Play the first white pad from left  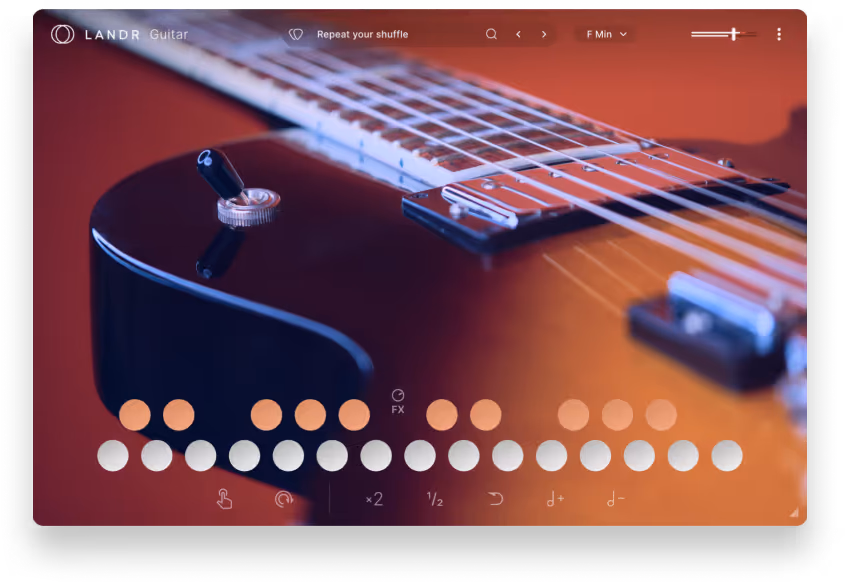(113, 455)
